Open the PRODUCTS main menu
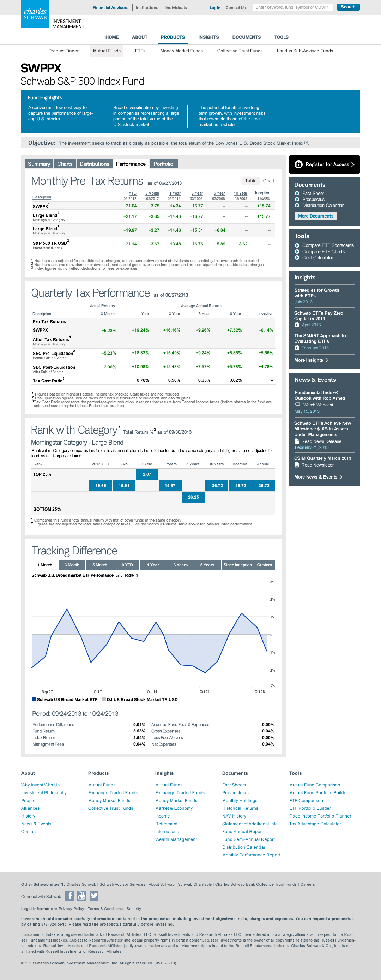Image resolution: width=381 pixels, height=980 pixels. [x=173, y=37]
